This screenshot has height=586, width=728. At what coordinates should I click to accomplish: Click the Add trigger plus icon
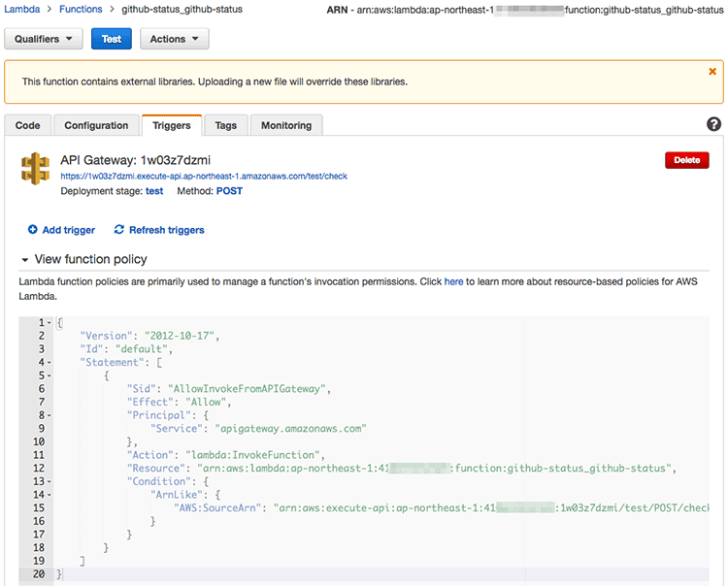point(32,229)
